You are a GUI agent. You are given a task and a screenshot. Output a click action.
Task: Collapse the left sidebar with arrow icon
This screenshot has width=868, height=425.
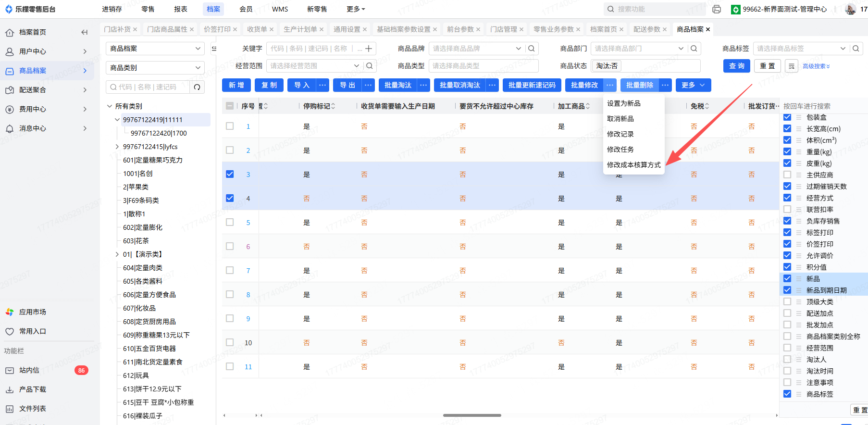85,32
